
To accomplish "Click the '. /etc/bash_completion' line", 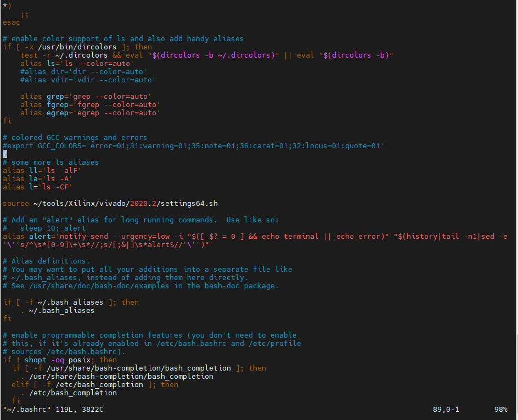I will tap(68, 393).
